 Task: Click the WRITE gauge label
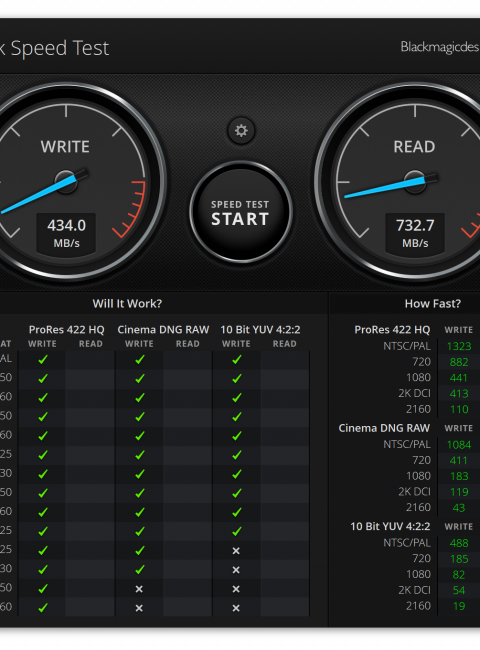pyautogui.click(x=65, y=147)
